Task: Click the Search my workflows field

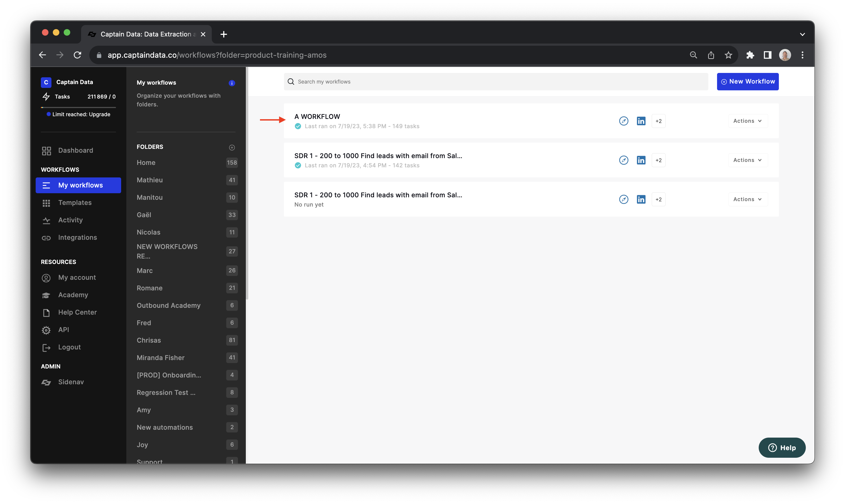Action: [496, 82]
